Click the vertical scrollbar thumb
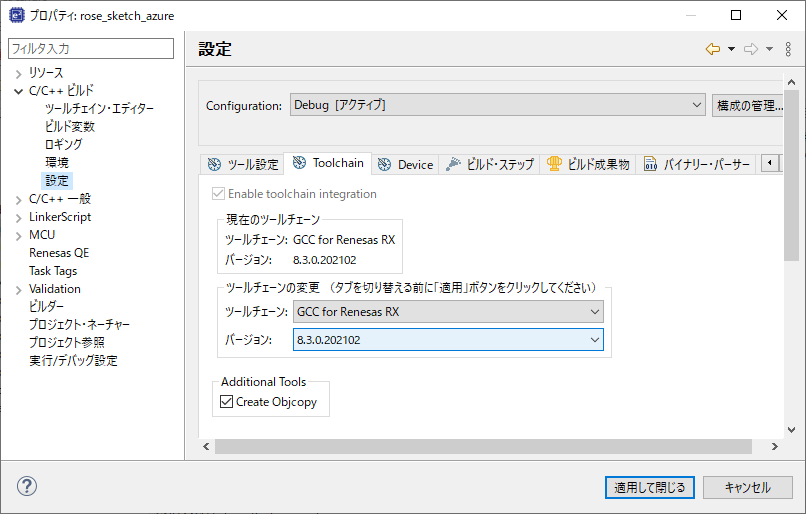 click(791, 176)
